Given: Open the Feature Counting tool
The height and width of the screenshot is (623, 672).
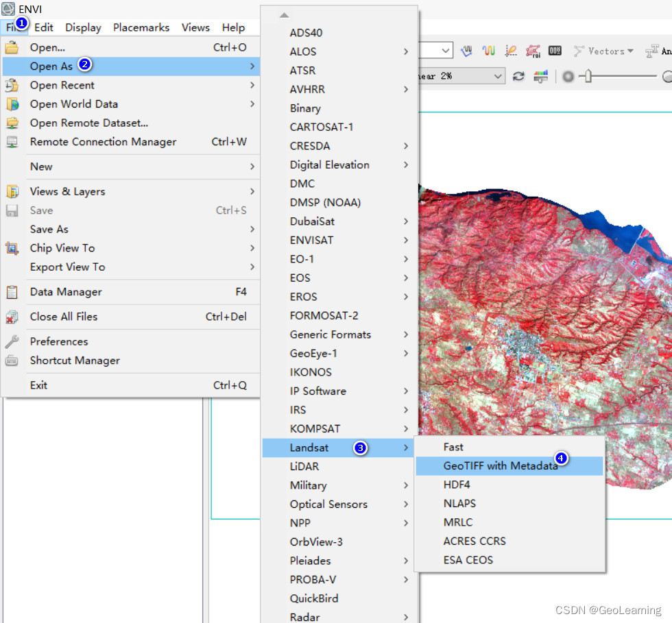Looking at the screenshot, I should [x=555, y=51].
